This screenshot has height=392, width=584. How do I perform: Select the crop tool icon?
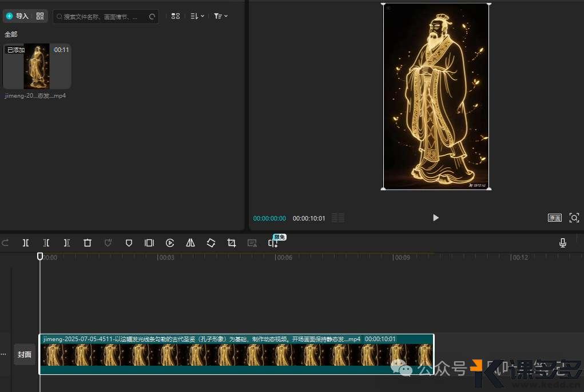click(232, 243)
